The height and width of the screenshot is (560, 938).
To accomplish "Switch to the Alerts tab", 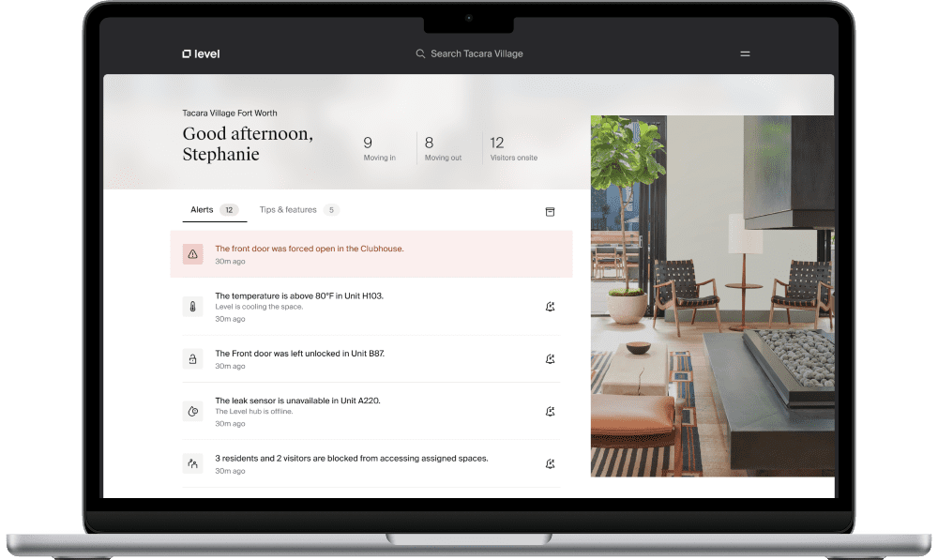I will tap(214, 210).
